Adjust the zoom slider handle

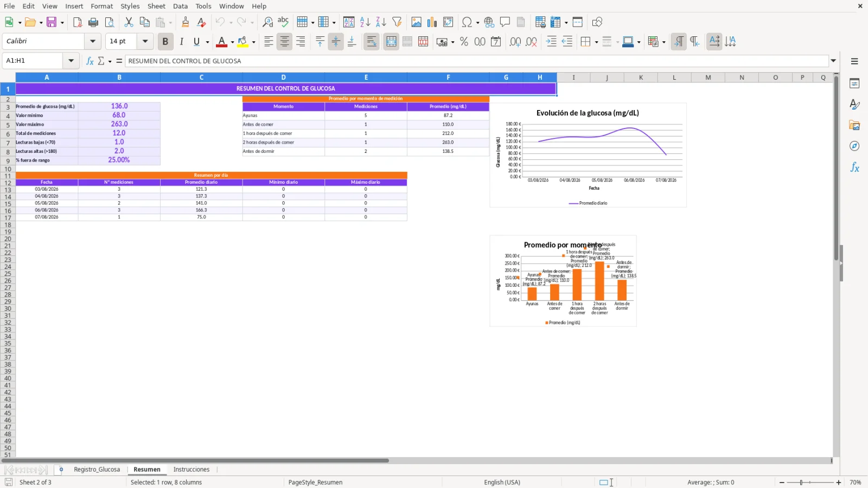pos(801,483)
